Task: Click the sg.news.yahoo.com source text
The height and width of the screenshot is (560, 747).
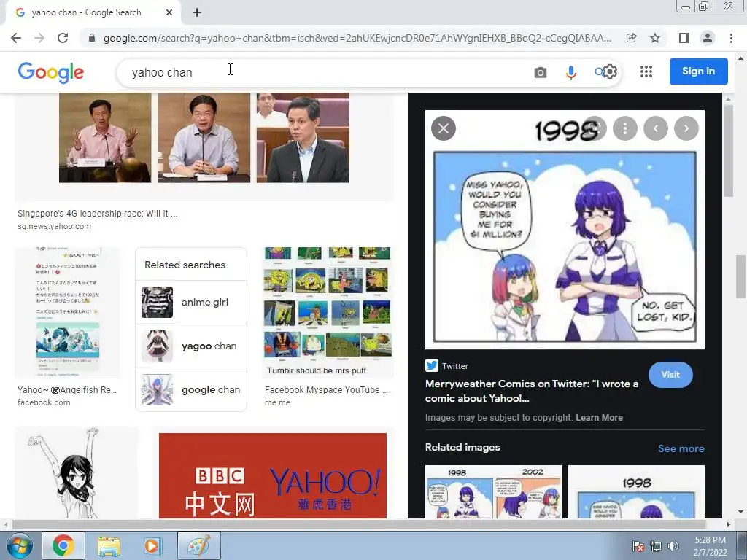Action: pos(54,226)
